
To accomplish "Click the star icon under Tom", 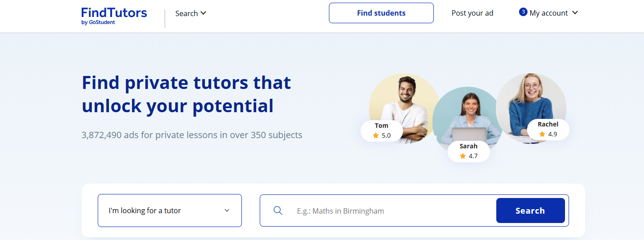I will click(376, 135).
